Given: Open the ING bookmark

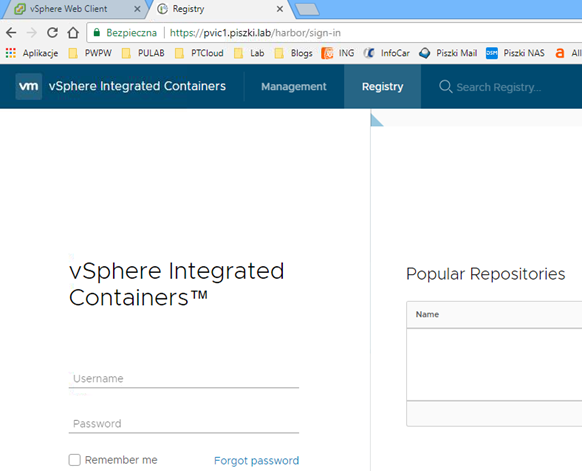Looking at the screenshot, I should tap(338, 53).
